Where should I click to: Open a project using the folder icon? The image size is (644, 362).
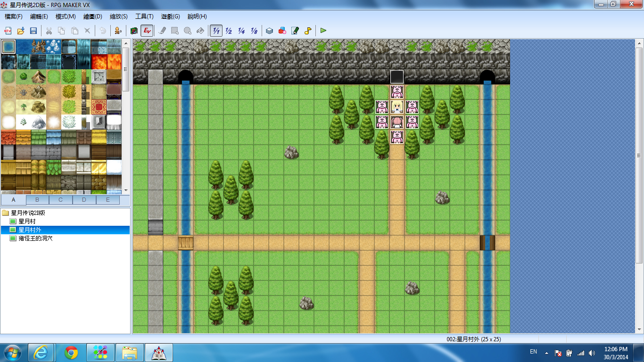tap(21, 31)
